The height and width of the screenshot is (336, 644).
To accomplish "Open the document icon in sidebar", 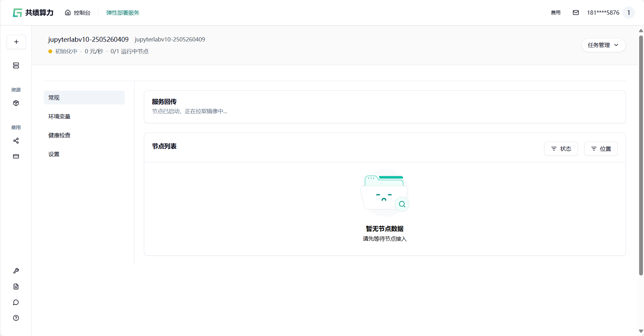I will coord(16,287).
